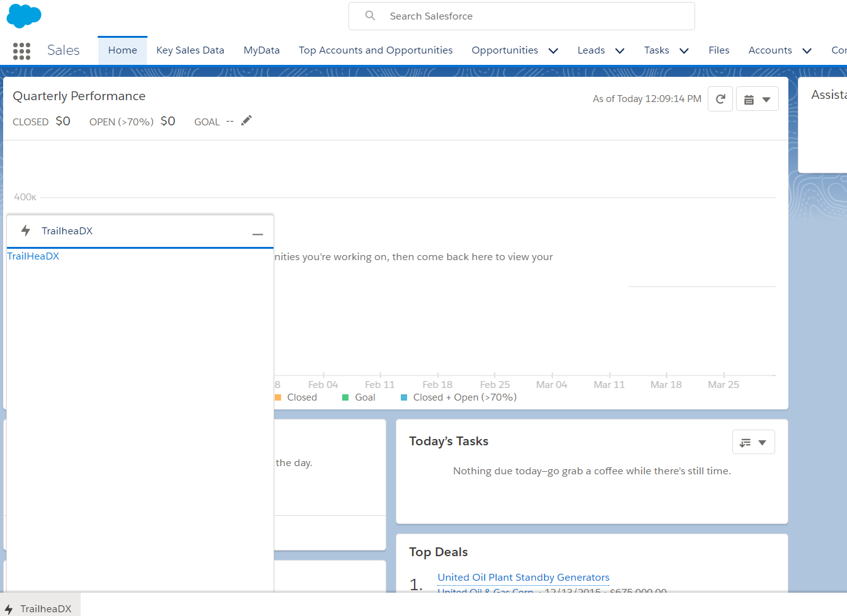
Task: Open the TrailHeaDX link
Action: tap(33, 256)
